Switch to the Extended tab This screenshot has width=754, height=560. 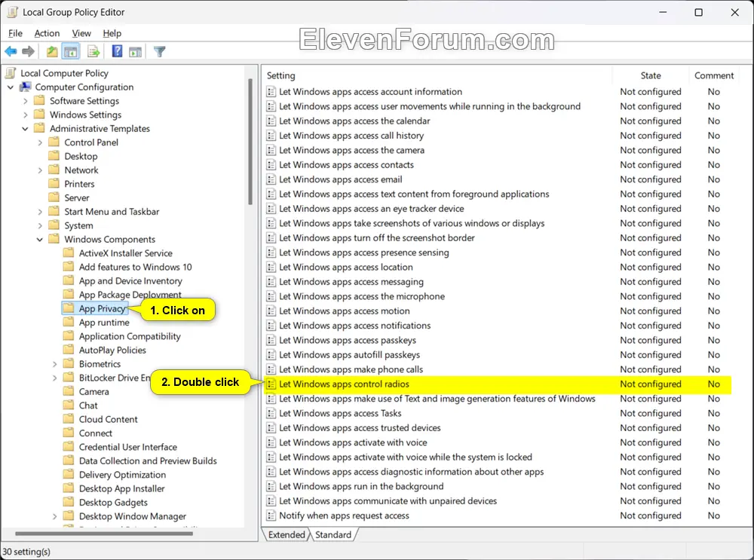pos(287,534)
